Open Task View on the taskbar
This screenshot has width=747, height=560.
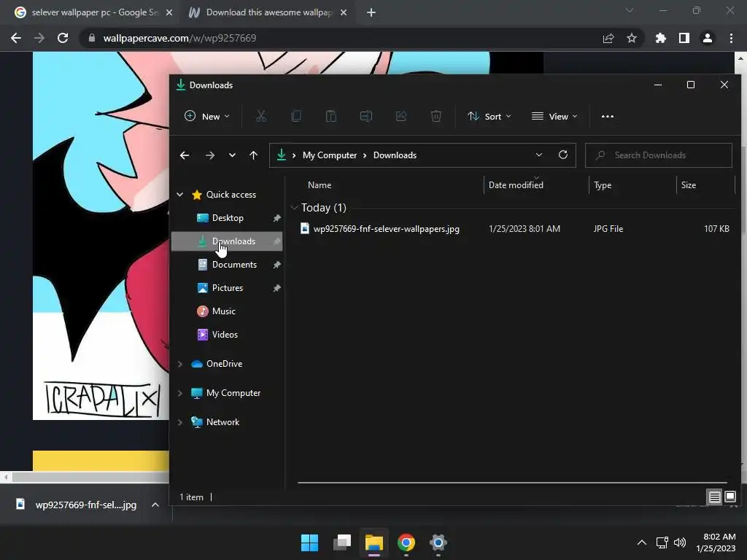click(x=342, y=542)
